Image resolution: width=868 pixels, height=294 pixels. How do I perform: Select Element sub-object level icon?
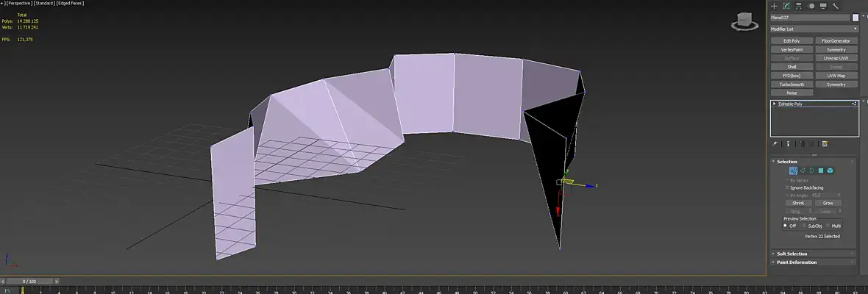point(830,171)
